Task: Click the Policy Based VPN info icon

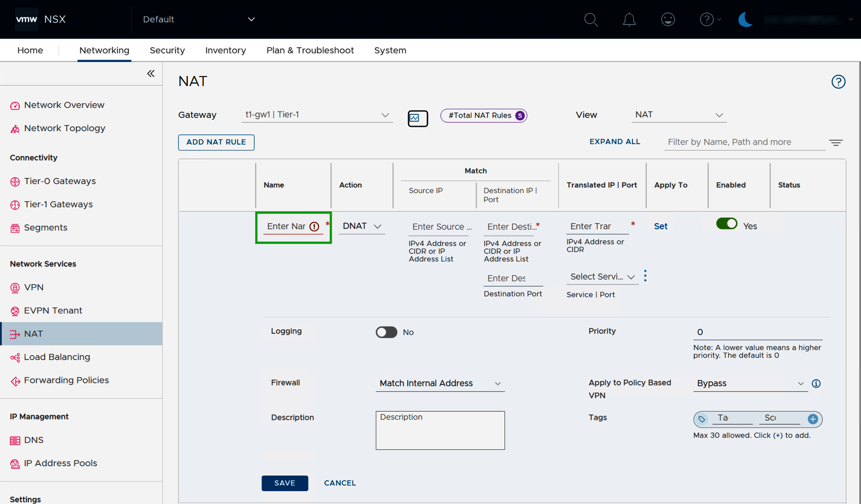Action: 816,383
